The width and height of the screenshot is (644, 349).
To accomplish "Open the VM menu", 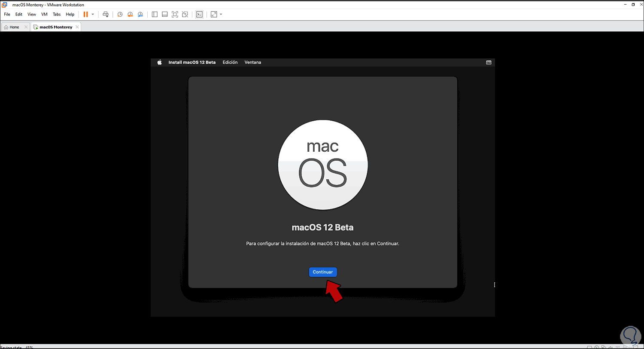I will [44, 14].
